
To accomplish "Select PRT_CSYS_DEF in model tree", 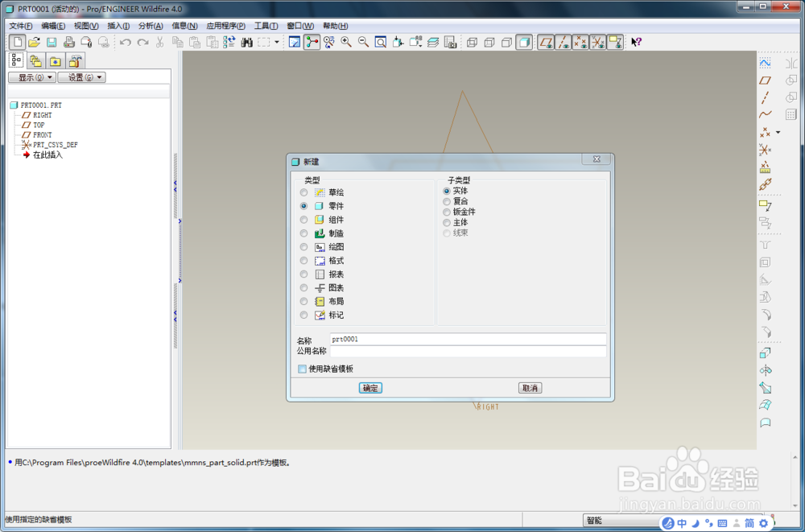I will 50,145.
